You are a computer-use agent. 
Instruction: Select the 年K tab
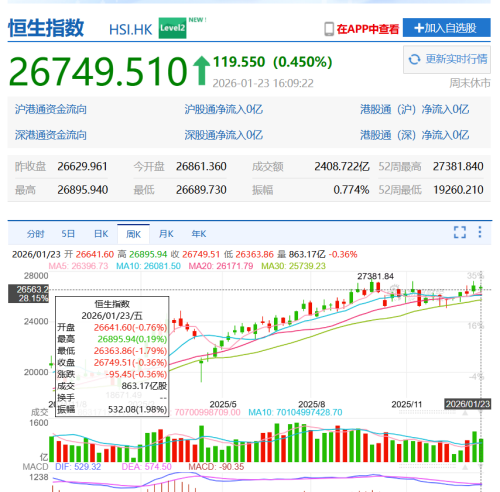pos(199,234)
